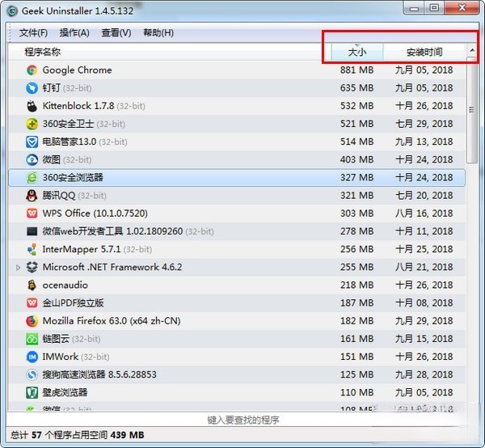485x448 pixels.
Task: Click the 电脑管家13.0 shield icon
Action: click(x=32, y=142)
